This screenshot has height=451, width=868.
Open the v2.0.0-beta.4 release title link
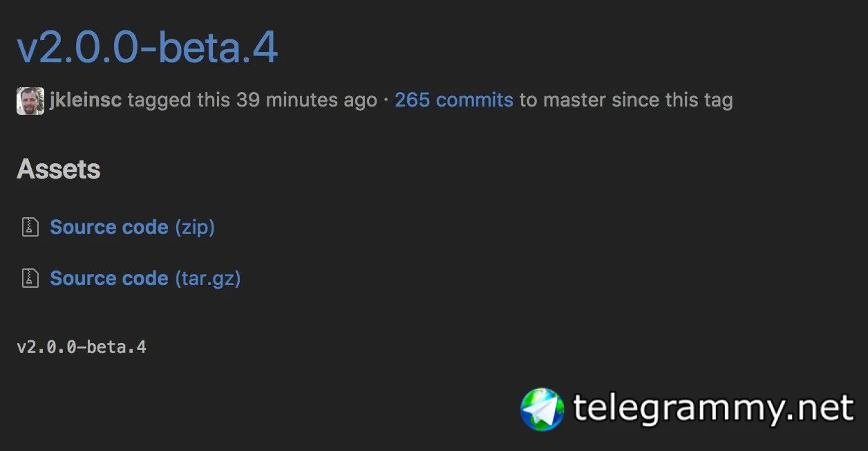[147, 47]
